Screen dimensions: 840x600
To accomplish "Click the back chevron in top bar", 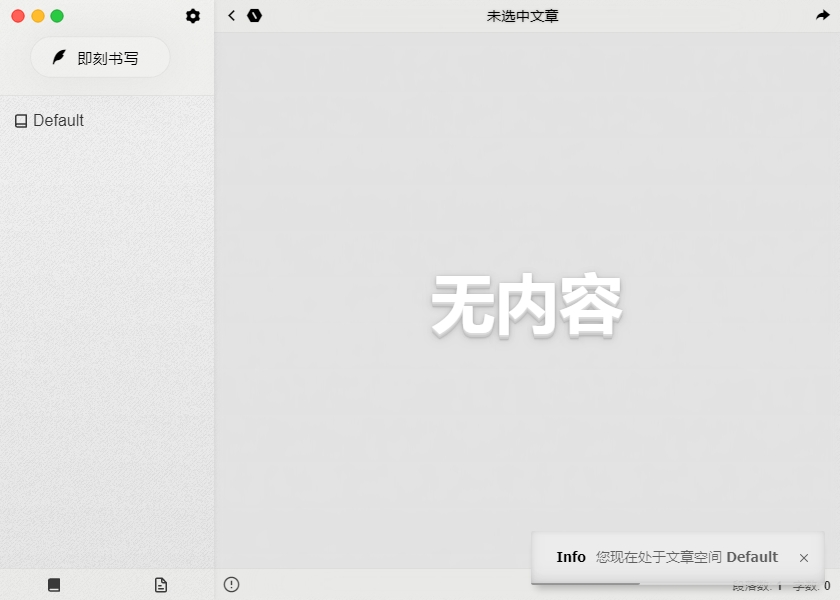I will 231,16.
